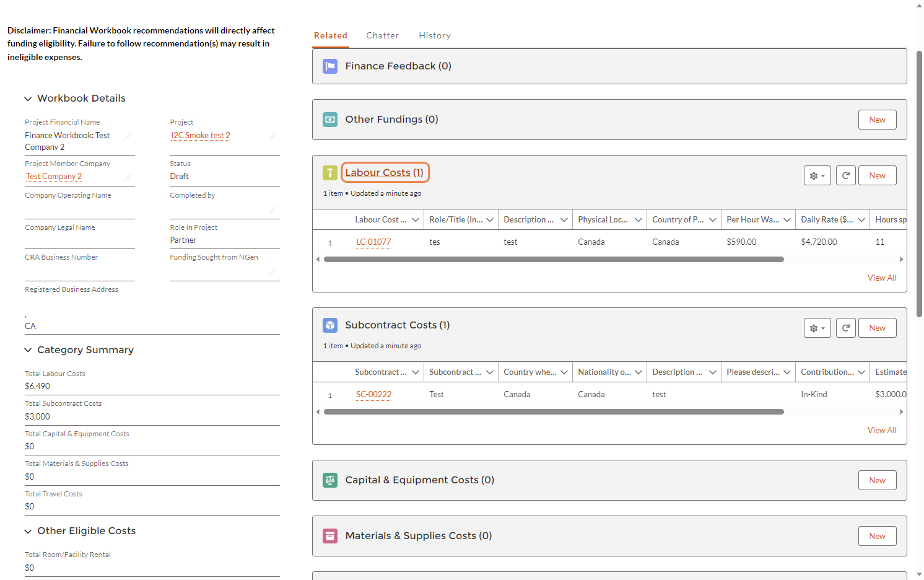Edit Project Member Company pencil icon
The height and width of the screenshot is (580, 924).
coord(128,178)
